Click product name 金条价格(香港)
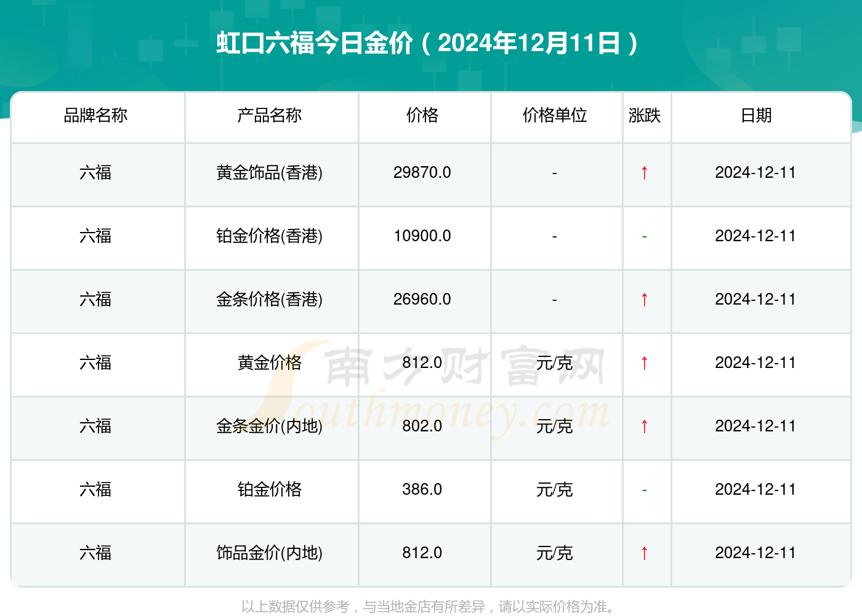862x616 pixels. 270,299
